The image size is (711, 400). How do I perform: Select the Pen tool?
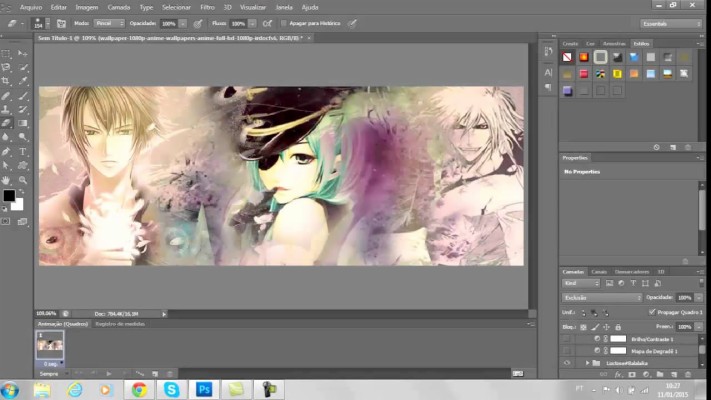(7, 152)
